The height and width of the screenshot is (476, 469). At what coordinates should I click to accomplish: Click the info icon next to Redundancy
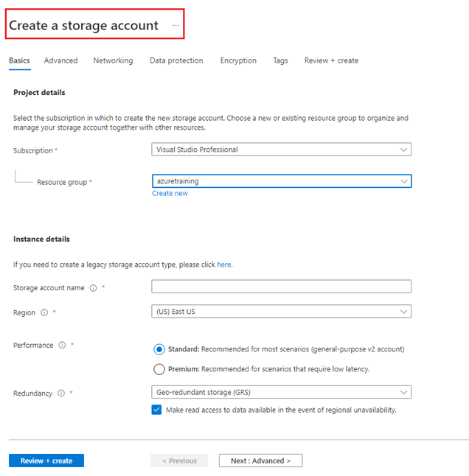click(x=61, y=393)
